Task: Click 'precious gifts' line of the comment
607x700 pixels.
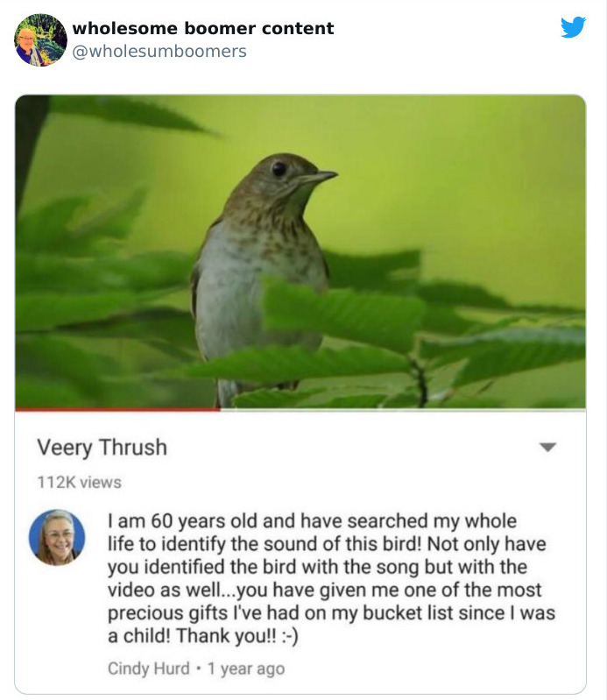Action: (x=331, y=613)
